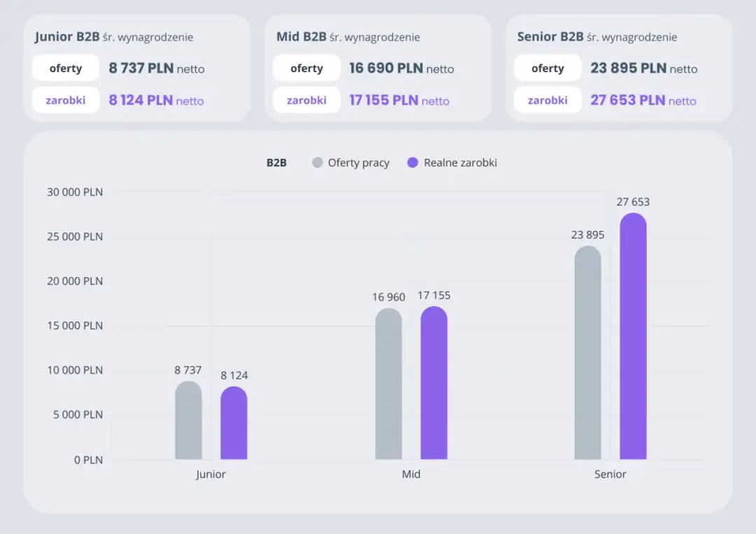The width and height of the screenshot is (756, 534).
Task: Click the gray Junior offers bar
Action: pyautogui.click(x=188, y=420)
